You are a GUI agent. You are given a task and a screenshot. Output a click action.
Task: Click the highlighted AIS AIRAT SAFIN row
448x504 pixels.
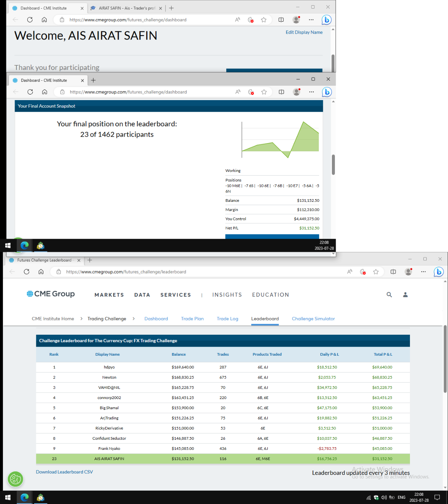(223, 459)
